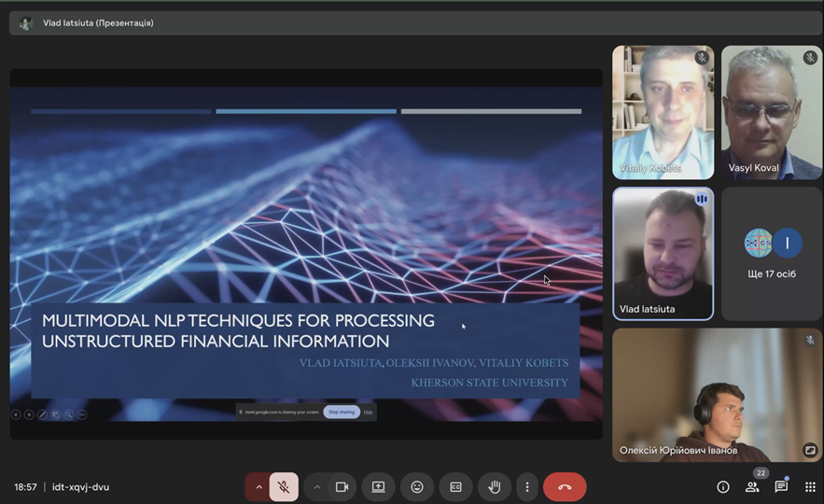Click the present screen icon

(378, 487)
